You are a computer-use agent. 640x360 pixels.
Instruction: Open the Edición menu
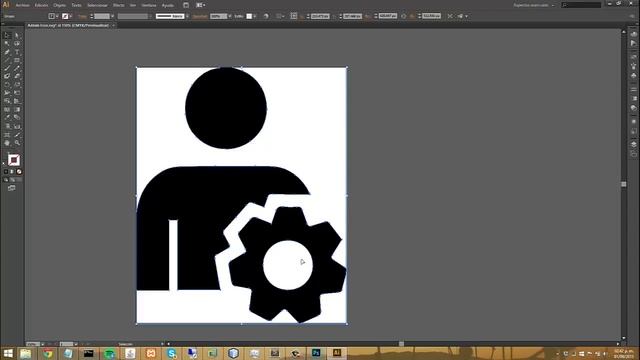(x=41, y=5)
